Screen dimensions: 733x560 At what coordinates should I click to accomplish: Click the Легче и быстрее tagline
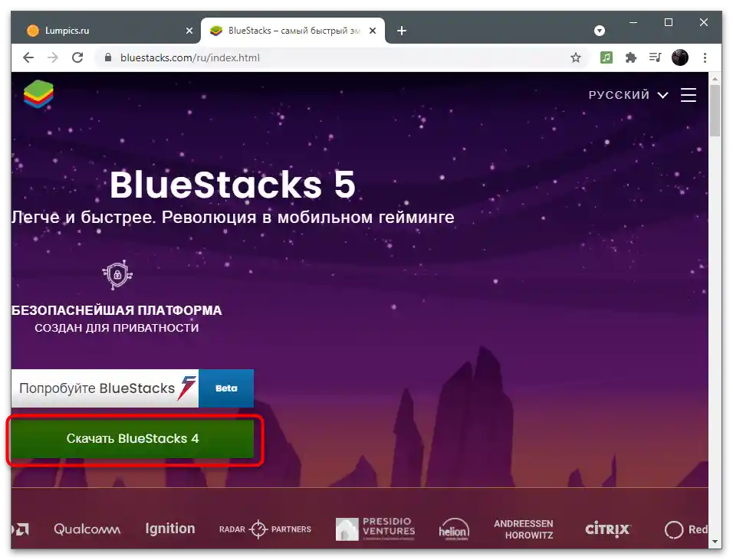pos(233,217)
